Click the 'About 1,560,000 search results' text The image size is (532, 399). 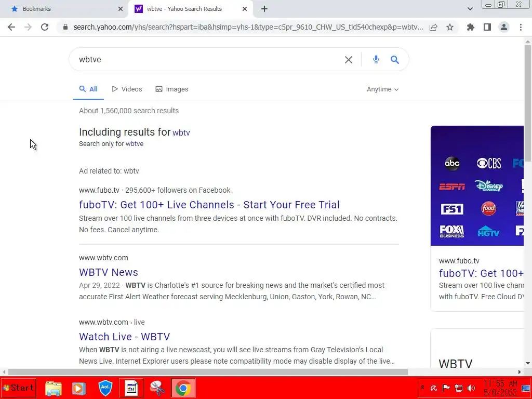click(x=129, y=111)
